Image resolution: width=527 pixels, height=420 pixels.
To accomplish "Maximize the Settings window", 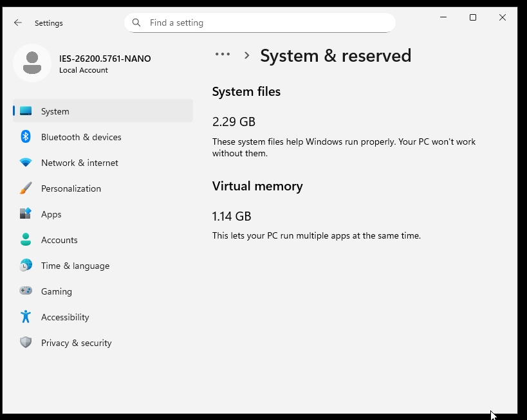I will point(473,17).
